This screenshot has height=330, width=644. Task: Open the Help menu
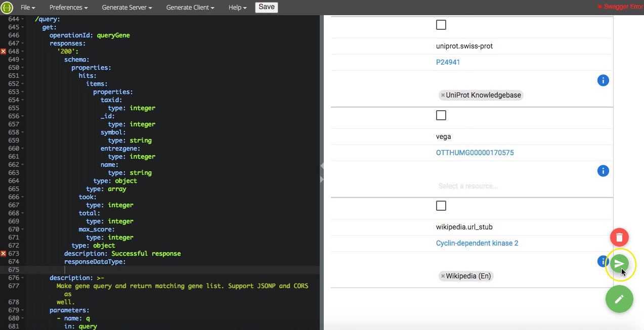[237, 8]
